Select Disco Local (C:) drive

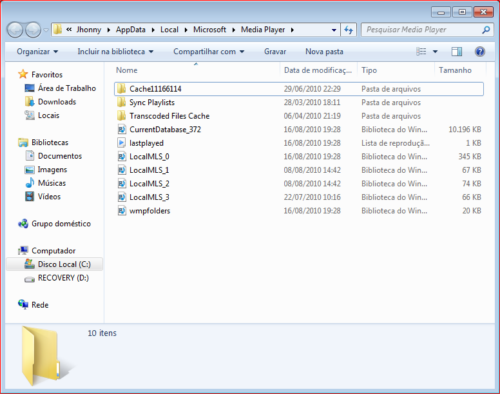coord(55,264)
